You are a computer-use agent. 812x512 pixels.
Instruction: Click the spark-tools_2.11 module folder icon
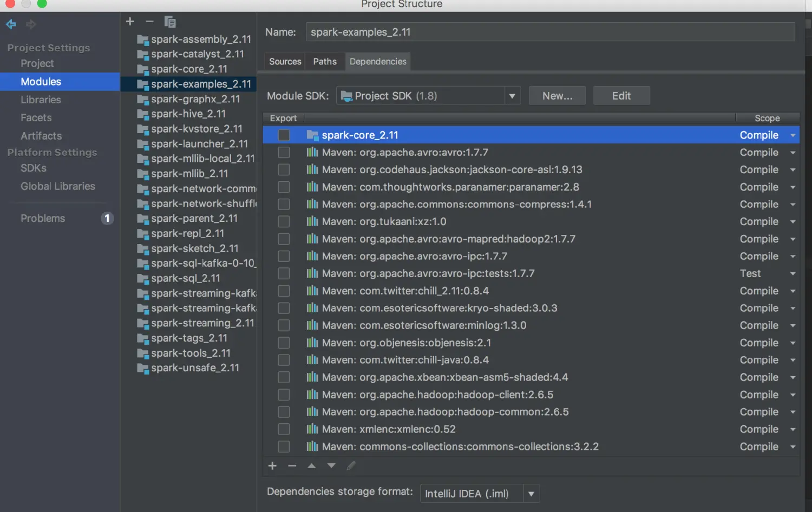click(x=143, y=353)
